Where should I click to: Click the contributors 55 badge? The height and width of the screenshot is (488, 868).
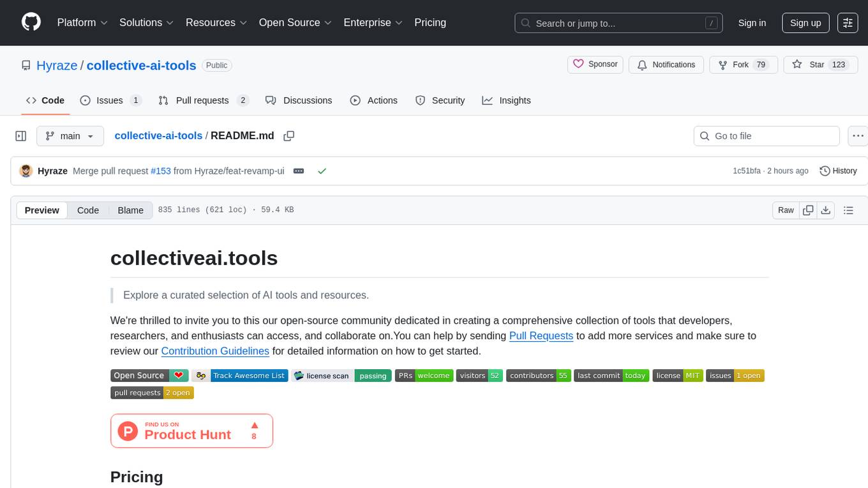pos(539,376)
